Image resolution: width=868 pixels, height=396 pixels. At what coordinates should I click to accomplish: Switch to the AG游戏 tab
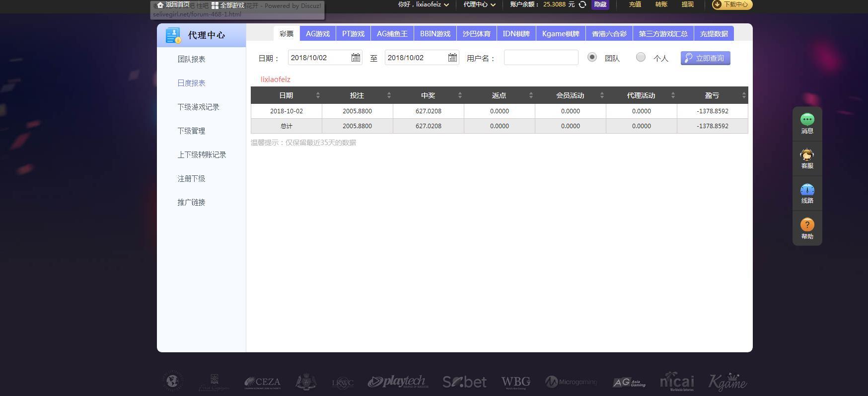(318, 34)
